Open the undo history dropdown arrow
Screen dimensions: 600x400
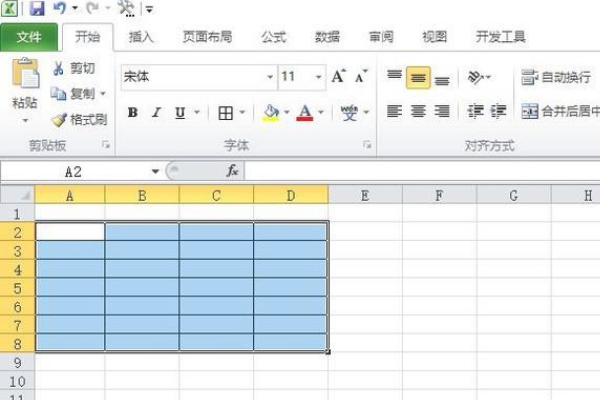[75, 8]
